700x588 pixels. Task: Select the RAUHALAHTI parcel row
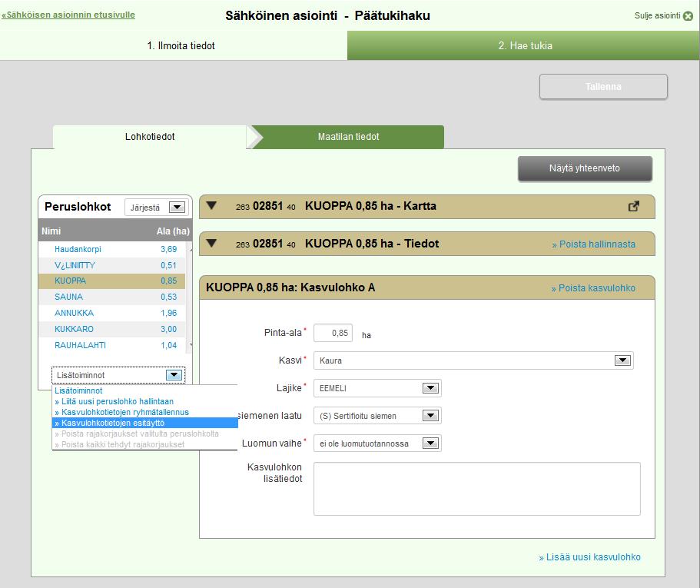point(112,345)
